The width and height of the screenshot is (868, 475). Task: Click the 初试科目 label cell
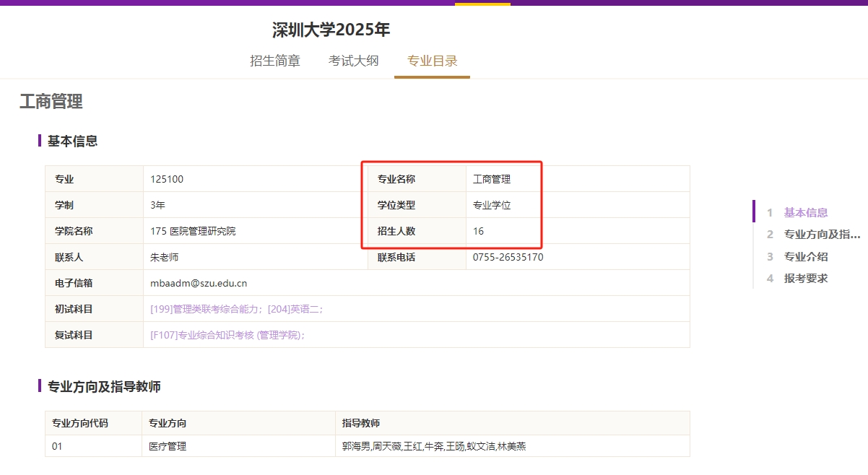(95, 309)
